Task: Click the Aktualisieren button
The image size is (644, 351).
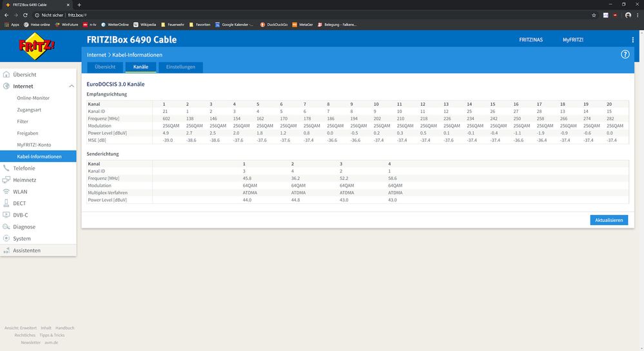Action: pyautogui.click(x=609, y=220)
